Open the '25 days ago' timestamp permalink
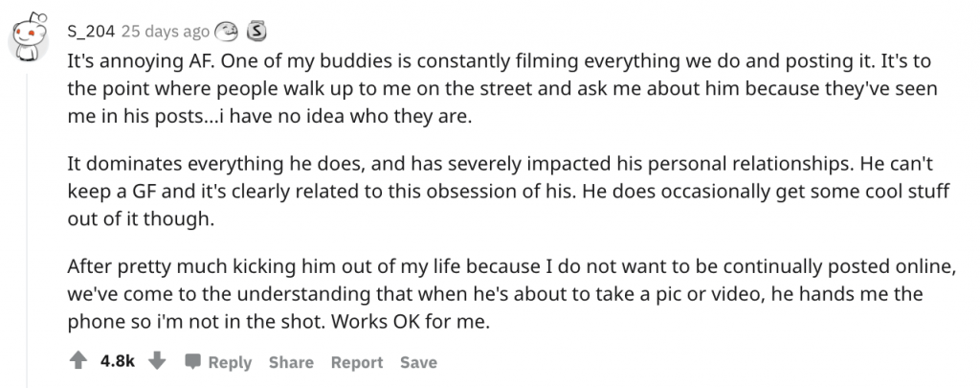The width and height of the screenshot is (980, 388). pyautogui.click(x=165, y=32)
